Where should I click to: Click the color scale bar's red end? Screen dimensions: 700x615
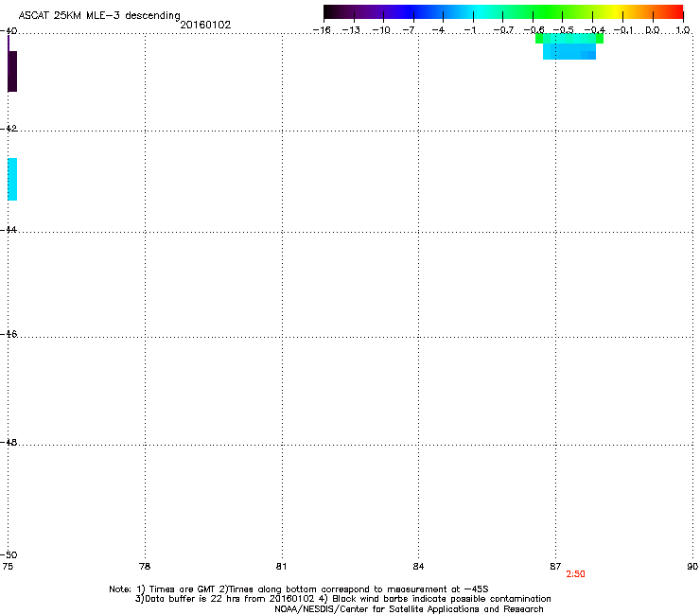pyautogui.click(x=676, y=11)
